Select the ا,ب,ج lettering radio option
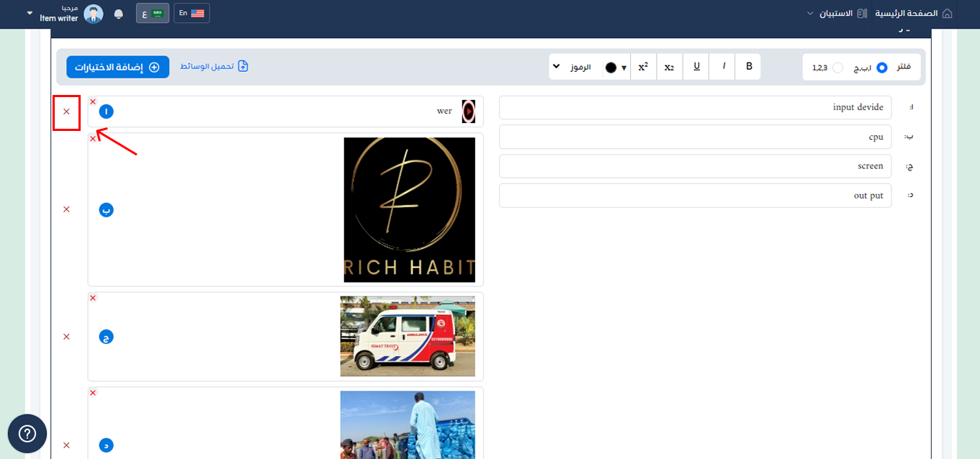Viewport: 980px width, 459px height. pos(882,68)
